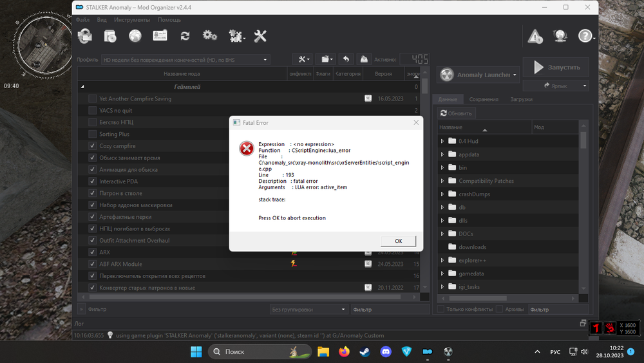Click the warning notifications triangle icon
This screenshot has width=644, height=363.
[535, 37]
